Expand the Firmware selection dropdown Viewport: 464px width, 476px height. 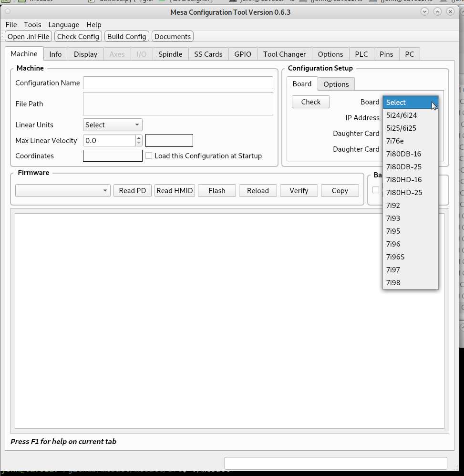[63, 191]
